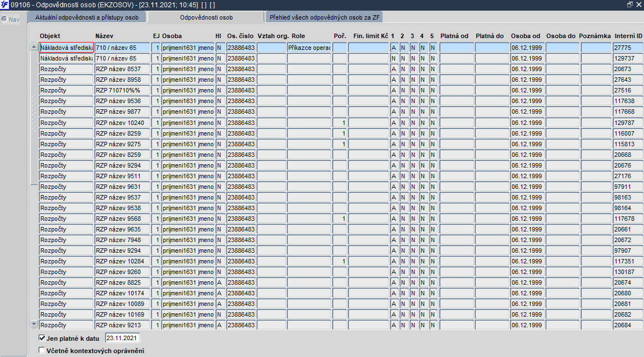Click the cell 'RZP název 9213'
644x357 pixels.
pos(122,326)
